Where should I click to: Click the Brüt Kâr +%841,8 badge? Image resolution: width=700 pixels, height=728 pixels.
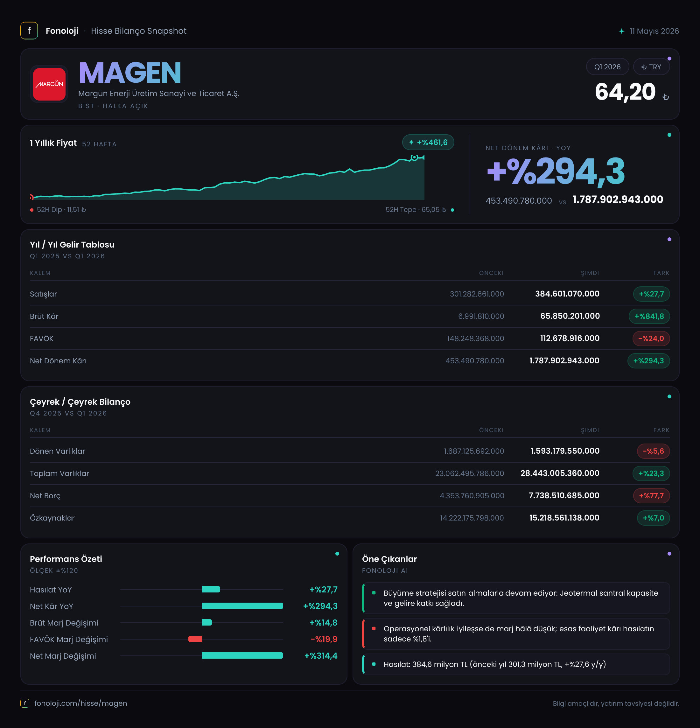(x=649, y=316)
